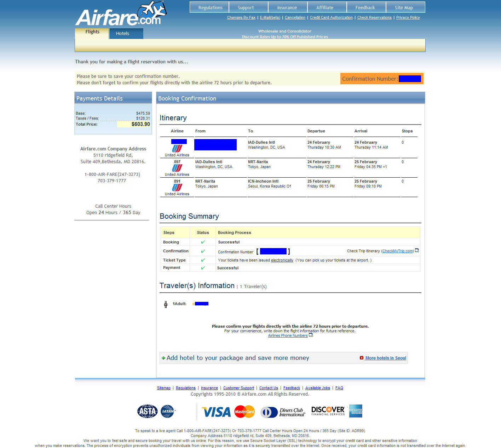The image size is (501, 448).
Task: Click the adult traveler person icon
Action: (x=166, y=304)
